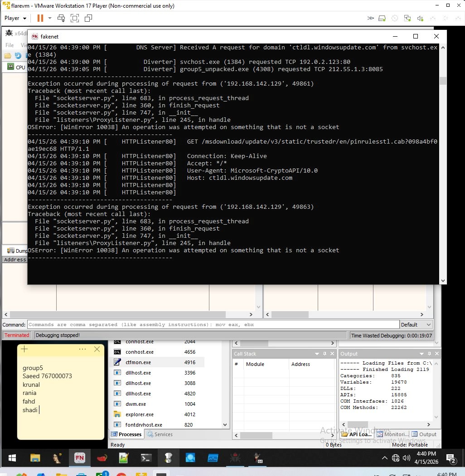
Task: Click the Time Wasted Debugging status
Action: 391,336
